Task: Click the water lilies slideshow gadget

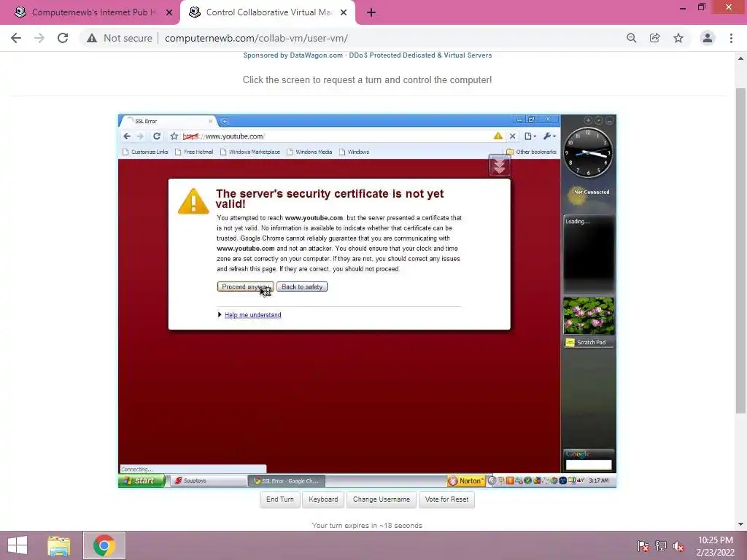Action: (x=589, y=316)
